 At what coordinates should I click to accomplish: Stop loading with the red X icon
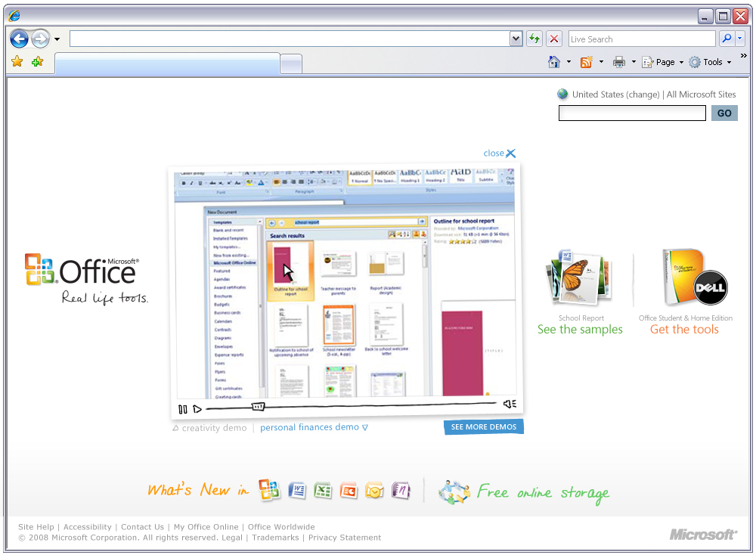click(554, 39)
